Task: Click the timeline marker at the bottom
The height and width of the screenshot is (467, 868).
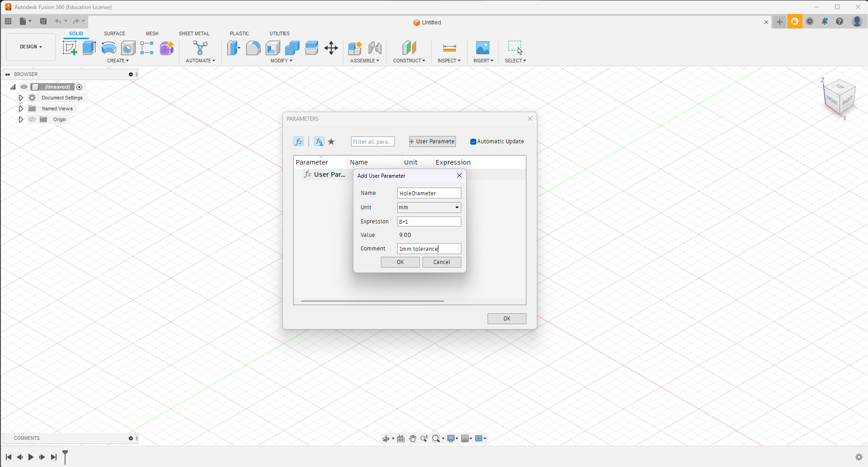Action: (x=65, y=457)
